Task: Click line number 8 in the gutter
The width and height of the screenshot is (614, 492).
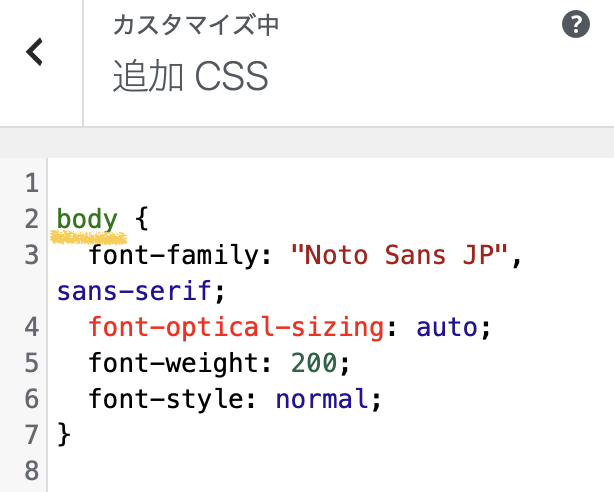Action: [x=30, y=470]
